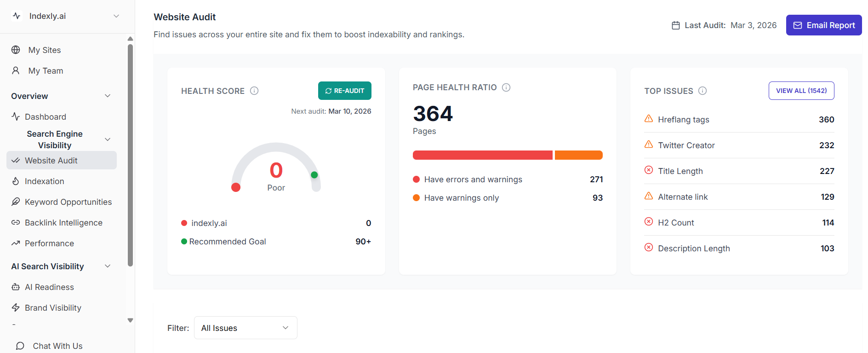Go to Backlink Intelligence page

(x=63, y=222)
